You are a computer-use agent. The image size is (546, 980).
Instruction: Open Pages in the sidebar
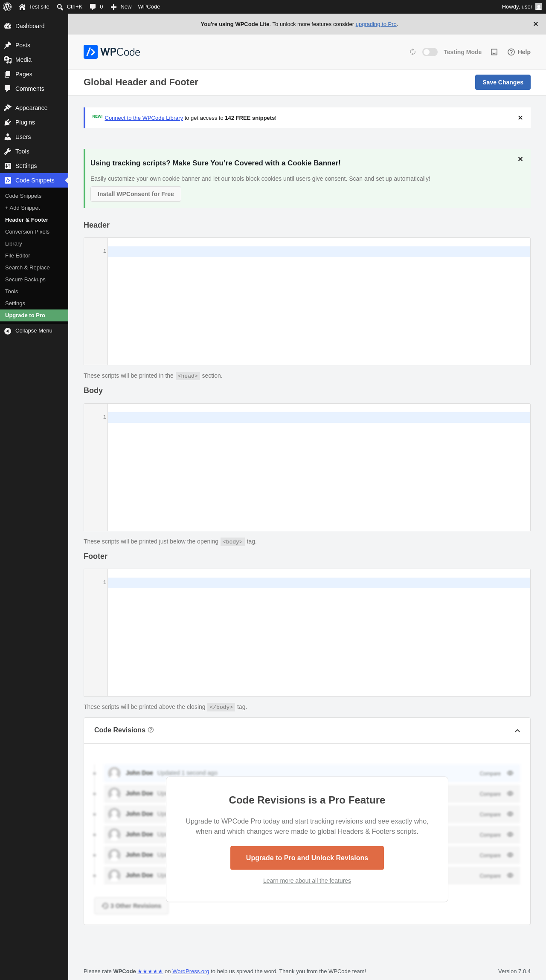point(34,74)
